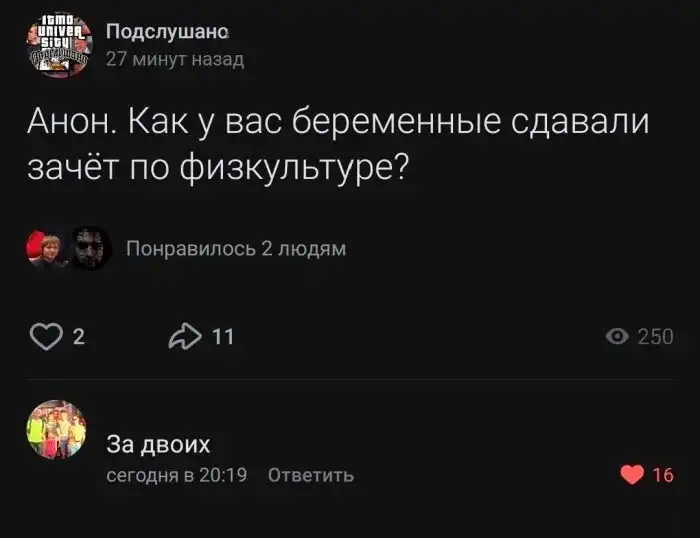
Task: Click the left liker's avatar with red hat
Action: (47, 249)
